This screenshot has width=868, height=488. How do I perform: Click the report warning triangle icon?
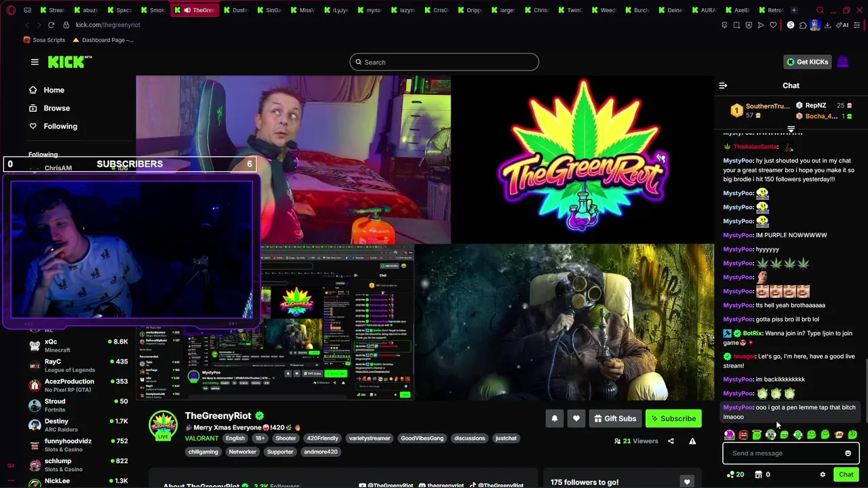[x=692, y=441]
